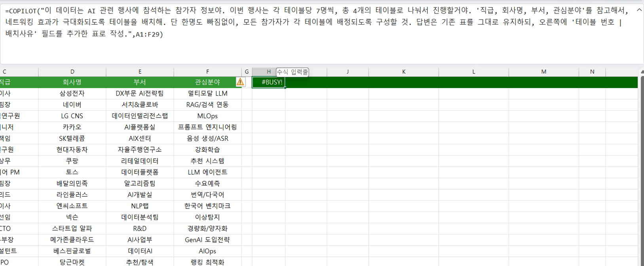
Task: Select column G header
Action: click(x=247, y=72)
